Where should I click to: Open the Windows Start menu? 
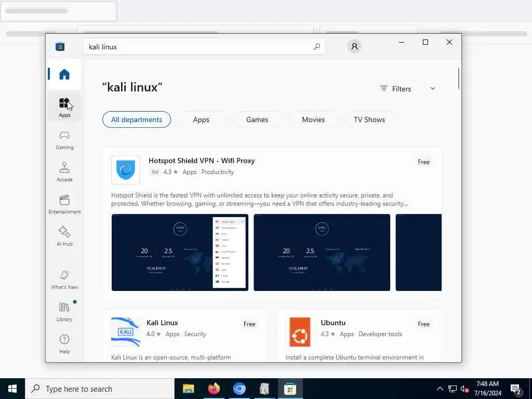tap(12, 389)
